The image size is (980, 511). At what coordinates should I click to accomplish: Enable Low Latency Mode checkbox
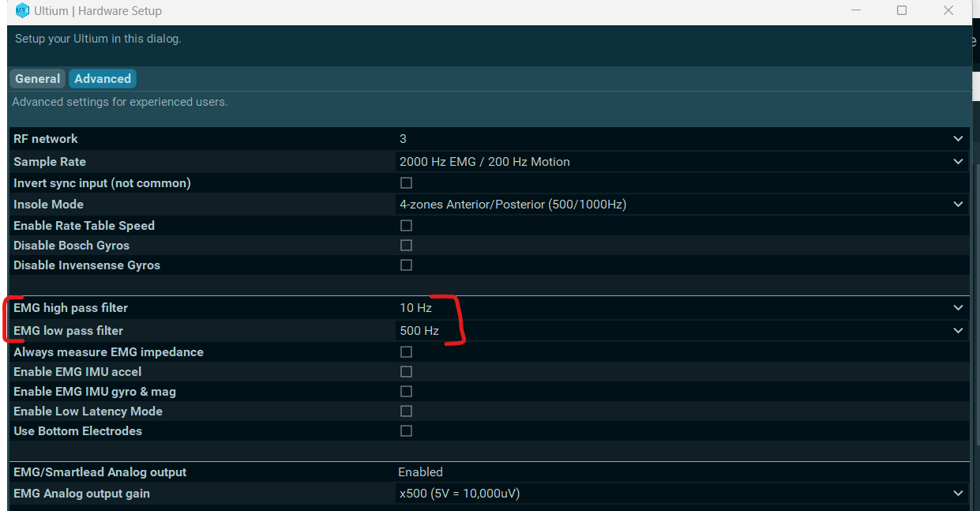(x=406, y=411)
